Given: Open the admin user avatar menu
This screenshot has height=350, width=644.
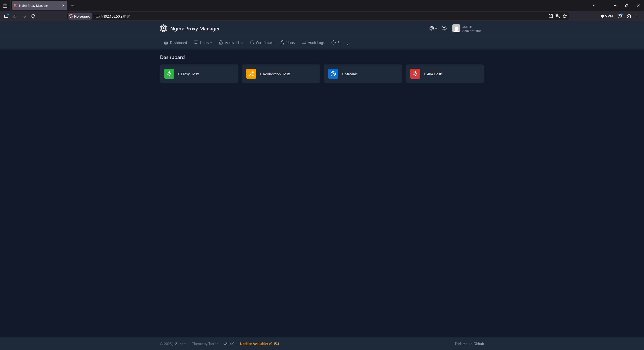Looking at the screenshot, I should click(x=456, y=28).
